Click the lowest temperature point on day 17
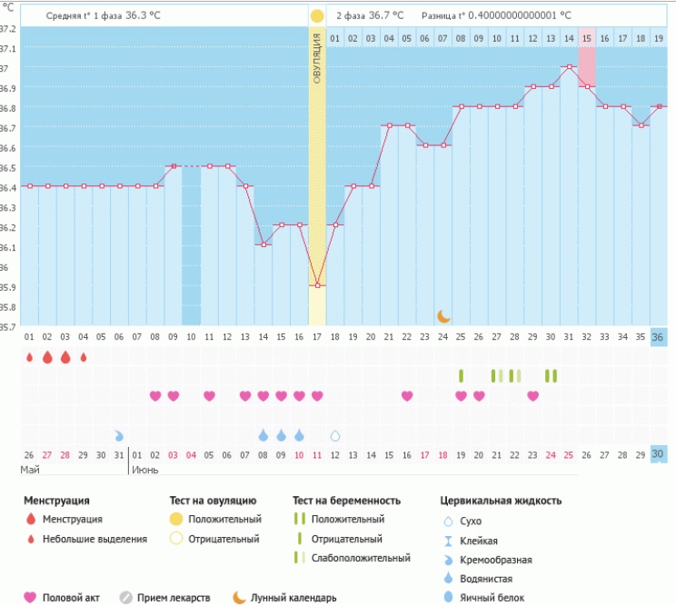Viewport: 676px width, 616px height. pyautogui.click(x=317, y=285)
